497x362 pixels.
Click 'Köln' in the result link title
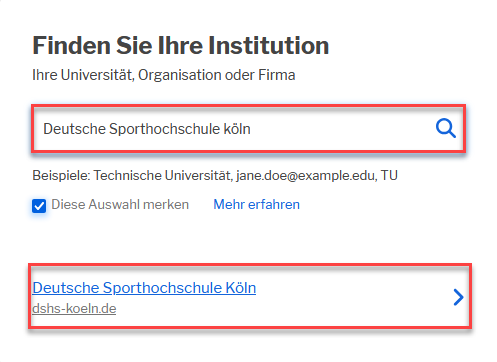click(x=241, y=288)
